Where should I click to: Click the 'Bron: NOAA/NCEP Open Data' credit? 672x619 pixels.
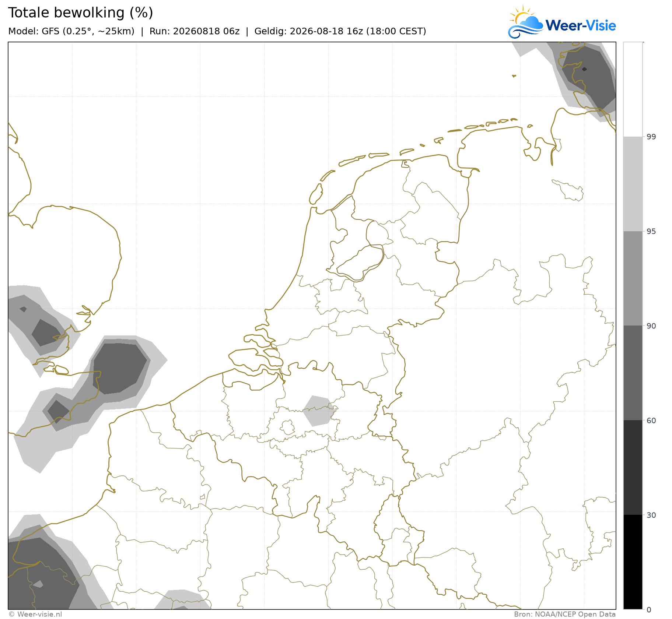[x=565, y=614]
